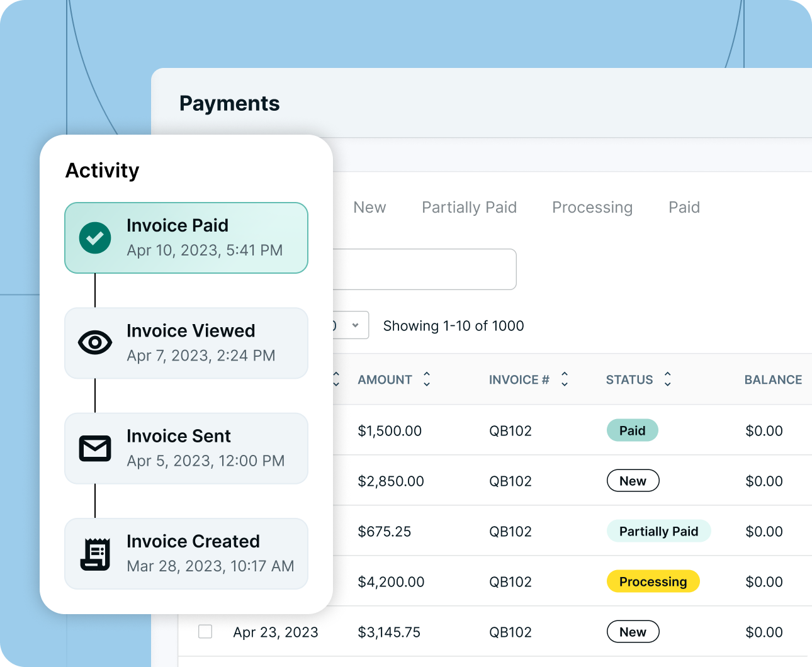Click the eye icon for Invoice Viewed
Image resolution: width=812 pixels, height=667 pixels.
tap(95, 343)
